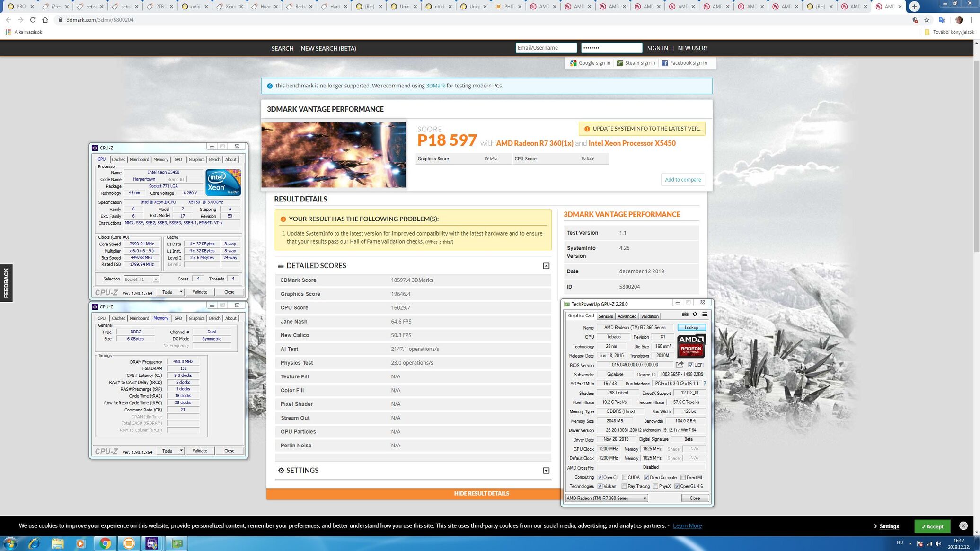Click the Intel Xeon inside logo in CPU-Z

pyautogui.click(x=223, y=182)
